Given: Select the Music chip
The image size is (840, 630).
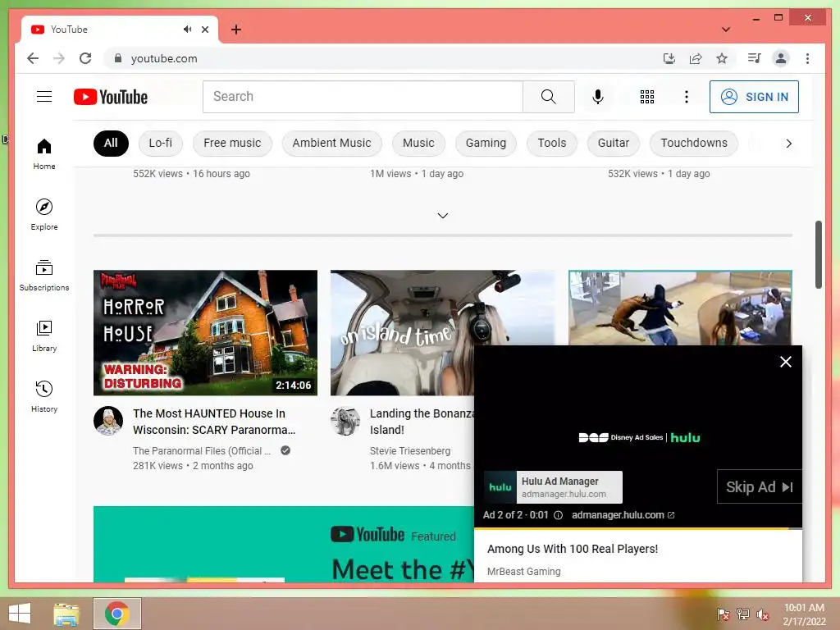Looking at the screenshot, I should tap(418, 143).
